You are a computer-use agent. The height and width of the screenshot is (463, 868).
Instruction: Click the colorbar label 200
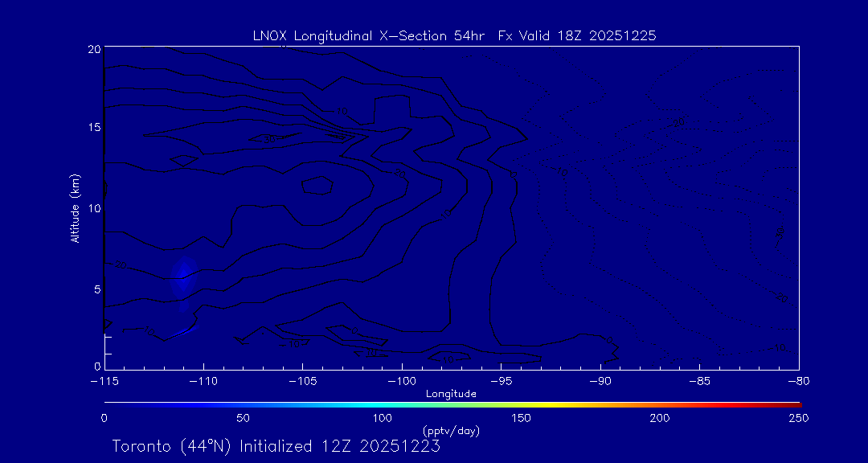(x=661, y=418)
